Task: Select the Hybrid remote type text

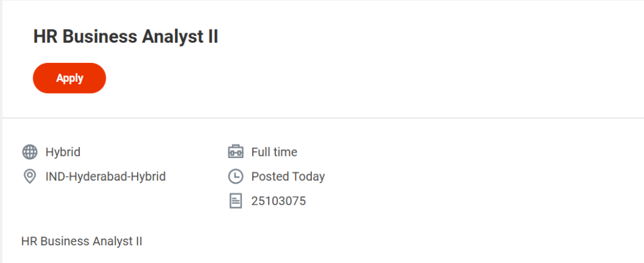Action: pos(63,152)
